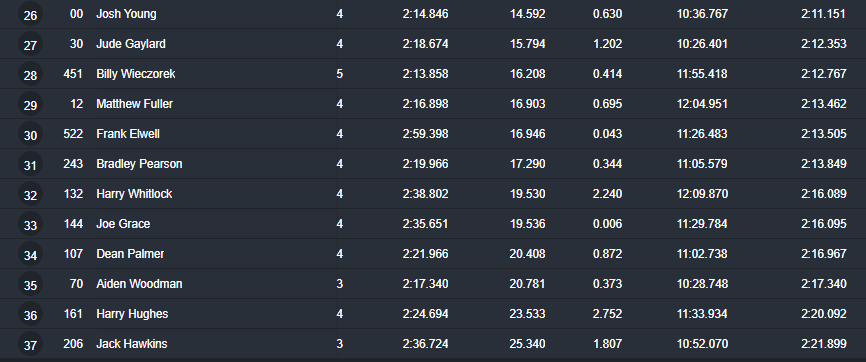Image resolution: width=866 pixels, height=362 pixels.
Task: Click the position 30 circle badge
Action: point(30,135)
